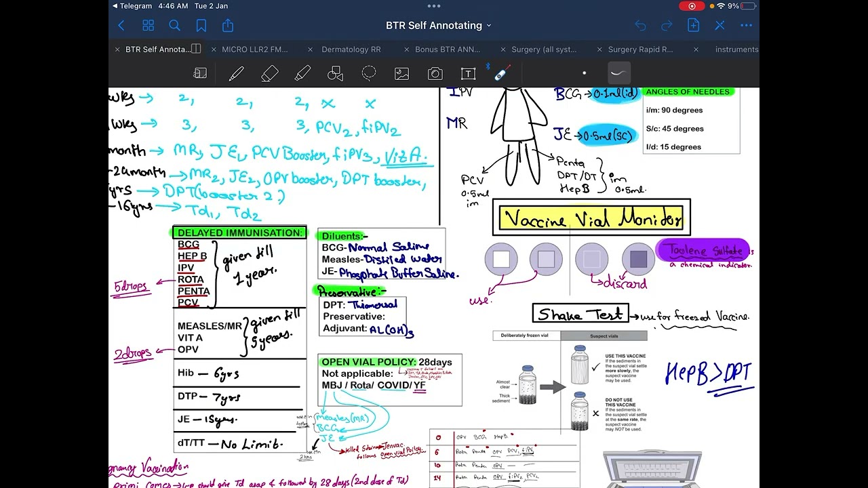Select the Highlighter tool
This screenshot has width=868, height=488.
[x=302, y=73]
